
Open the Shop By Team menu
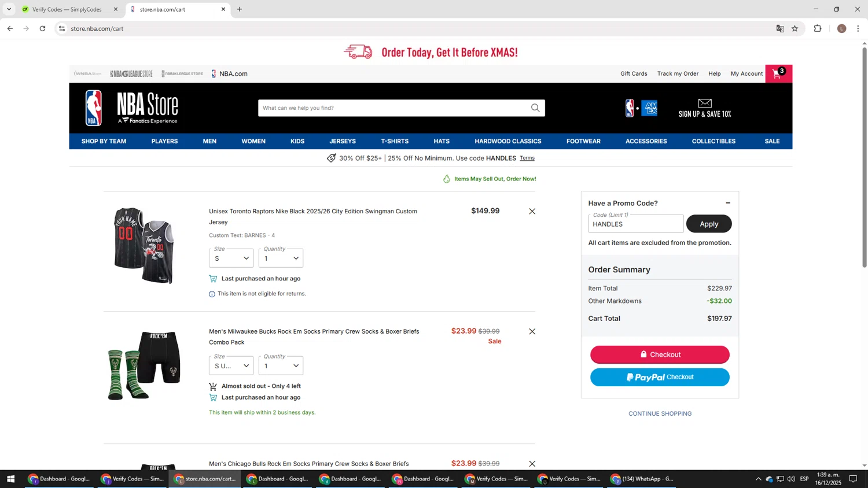[x=104, y=141]
